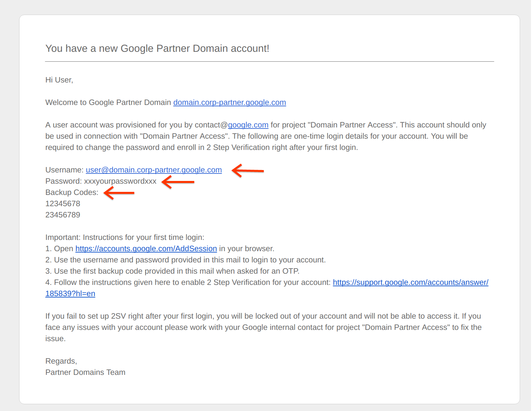Click step 3 about the first backup code
Screen dimensions: 532x411
tap(172, 271)
